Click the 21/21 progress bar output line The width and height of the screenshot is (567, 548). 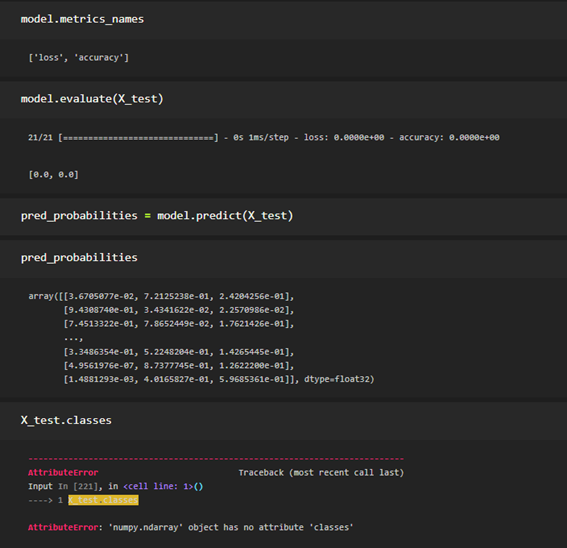pyautogui.click(x=264, y=137)
